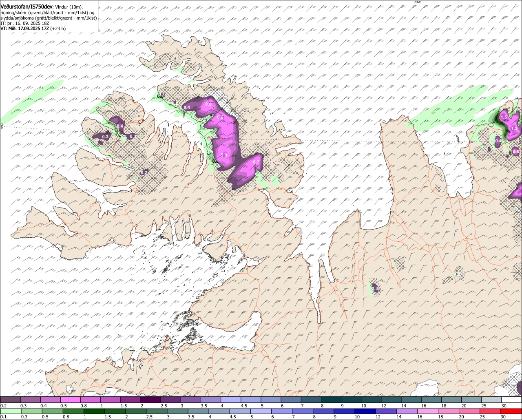Click the Veðurstofan/IS750dev title text
522x420 pixels.
tap(27, 7)
